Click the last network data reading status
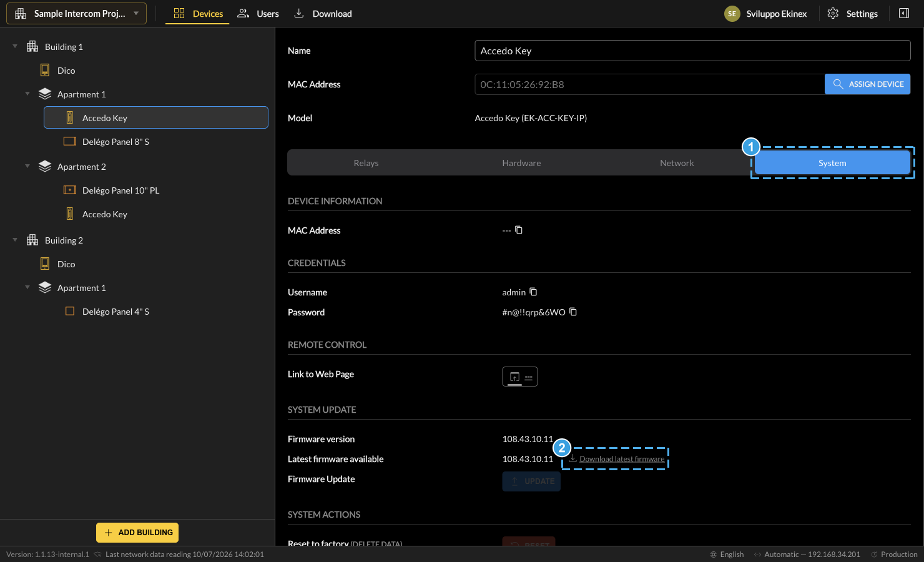924x562 pixels. [184, 555]
